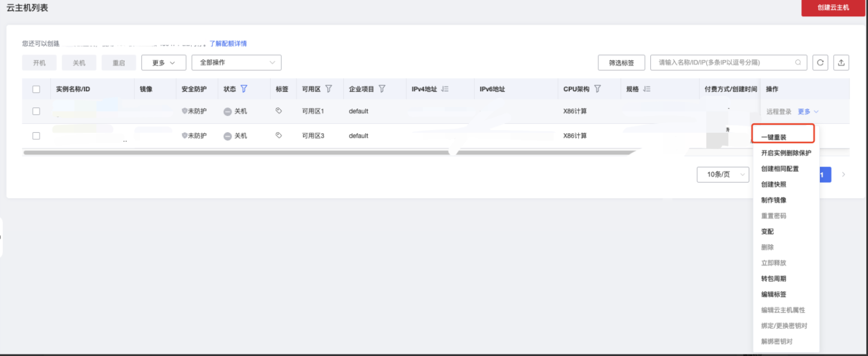Screen dimensions: 868x356
Task: Check the 可用区1 row checkbox
Action: (36, 111)
